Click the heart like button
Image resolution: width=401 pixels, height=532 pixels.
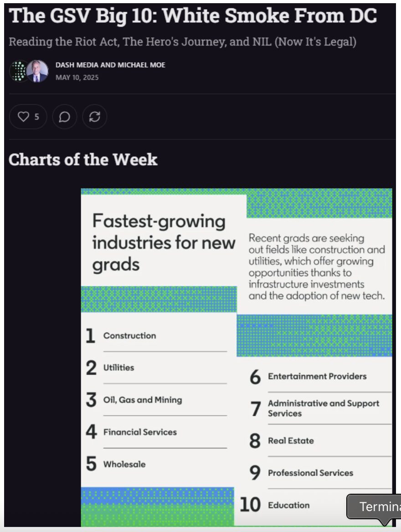[28, 117]
